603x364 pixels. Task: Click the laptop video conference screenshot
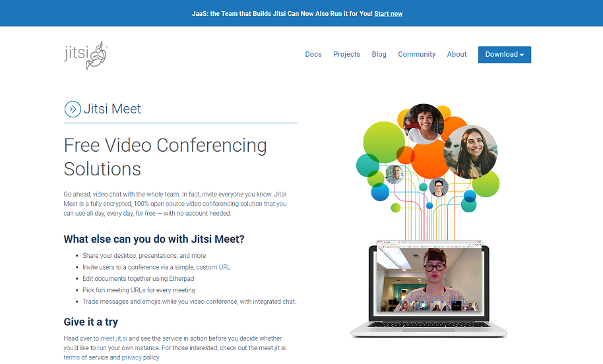429,279
